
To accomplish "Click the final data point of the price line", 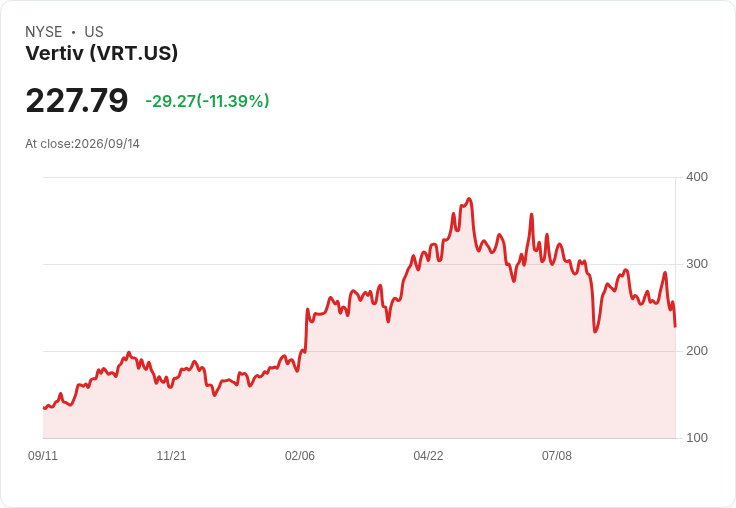I will click(675, 326).
